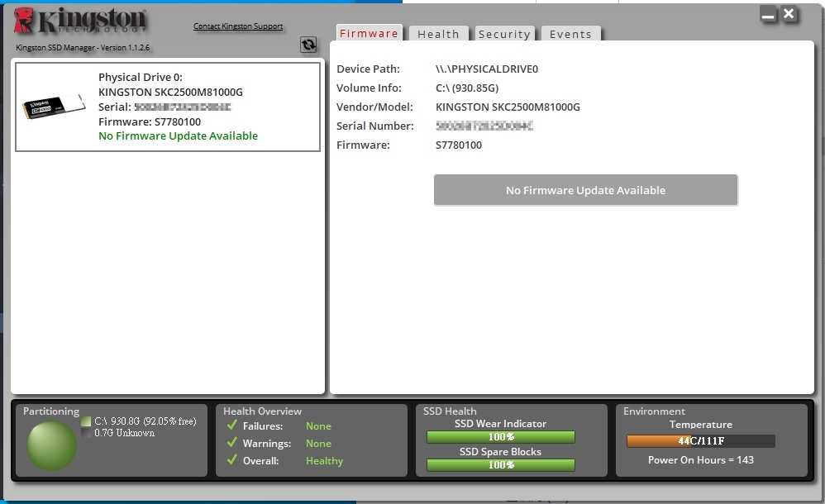Click Firmware: S7780100 line in drive card
This screenshot has height=504, width=825.
click(x=150, y=121)
